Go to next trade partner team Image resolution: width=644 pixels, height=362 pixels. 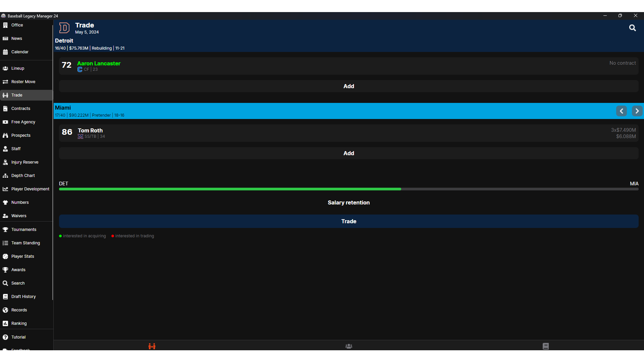pyautogui.click(x=637, y=111)
